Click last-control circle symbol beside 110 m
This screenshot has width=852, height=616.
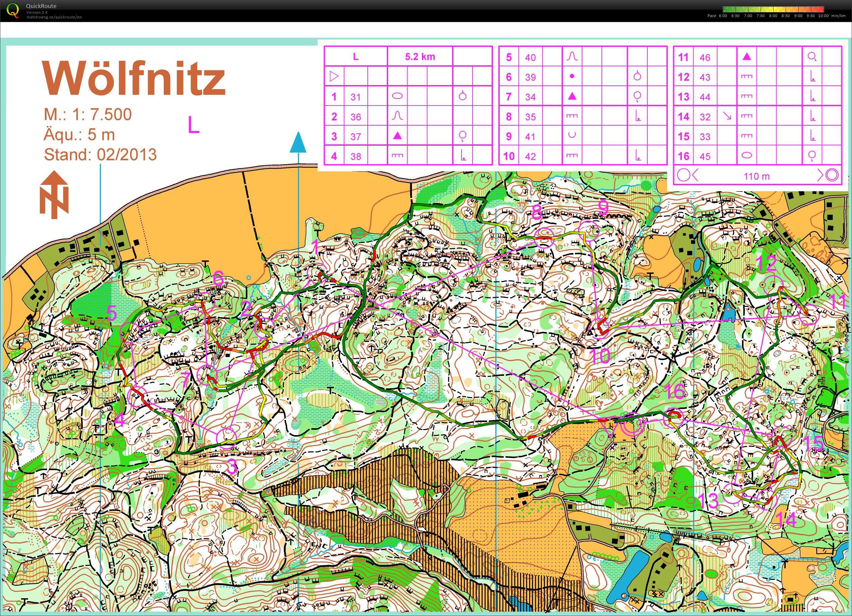(683, 175)
